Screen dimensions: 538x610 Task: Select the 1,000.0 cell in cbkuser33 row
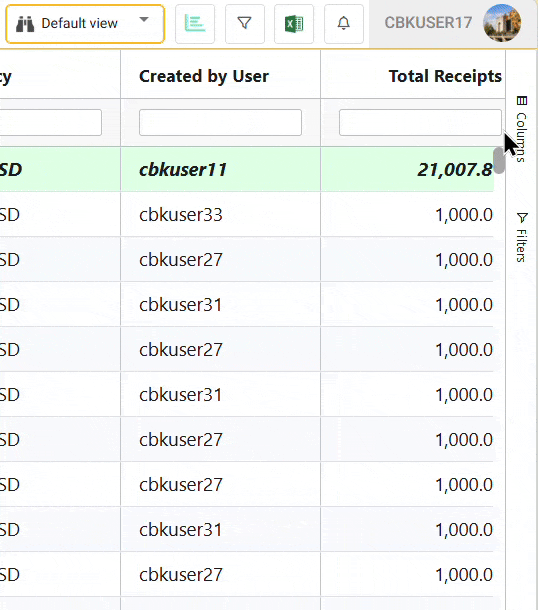407,214
